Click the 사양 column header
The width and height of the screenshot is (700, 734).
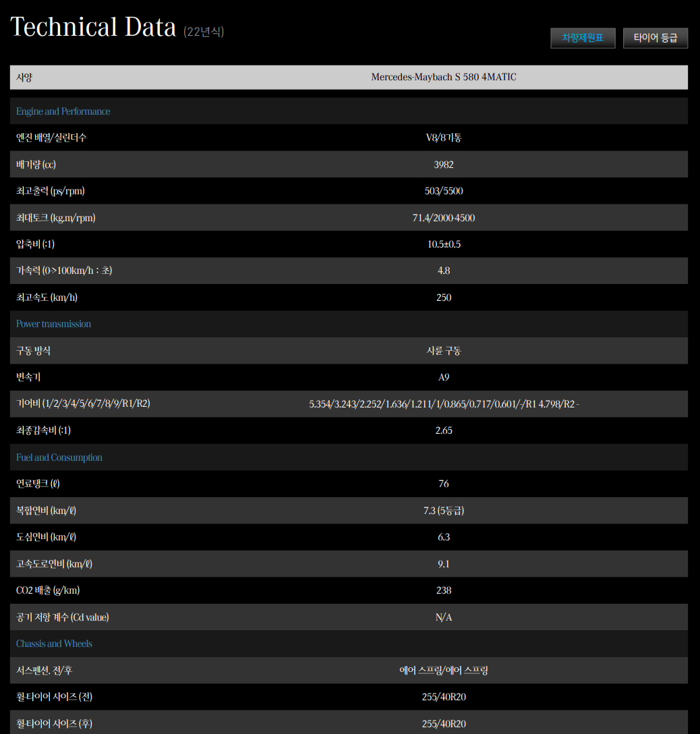[24, 78]
